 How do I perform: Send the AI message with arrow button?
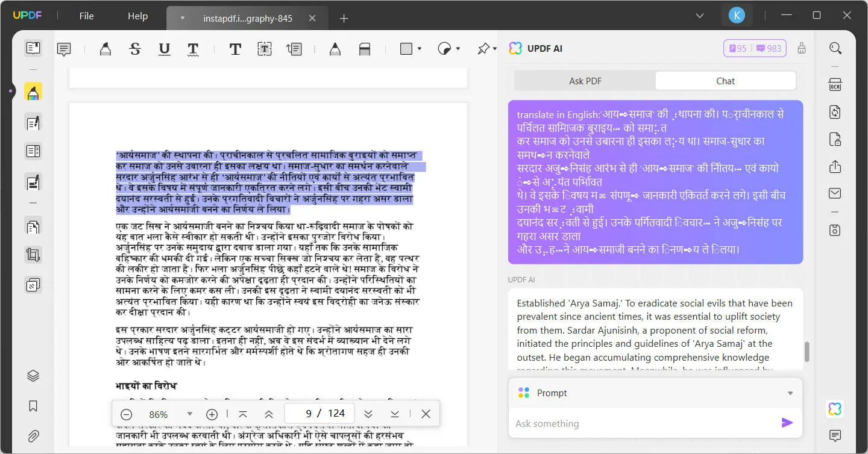pos(787,423)
